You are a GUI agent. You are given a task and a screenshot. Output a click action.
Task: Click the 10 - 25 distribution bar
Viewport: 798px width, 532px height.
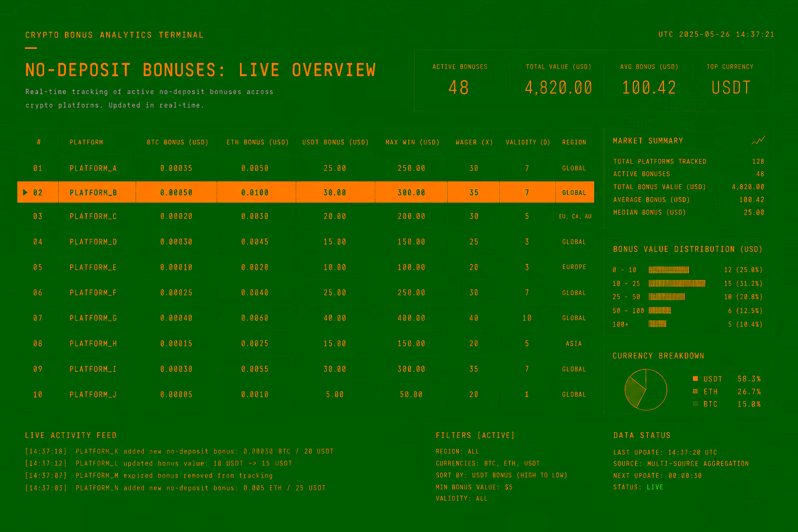click(677, 284)
